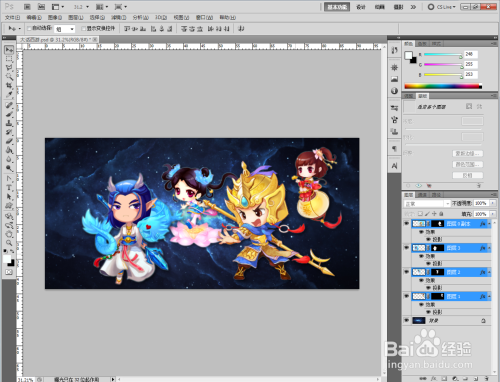500x382 pixels.
Task: Collapse effects of 图层 2 layer
Action: tap(489, 272)
